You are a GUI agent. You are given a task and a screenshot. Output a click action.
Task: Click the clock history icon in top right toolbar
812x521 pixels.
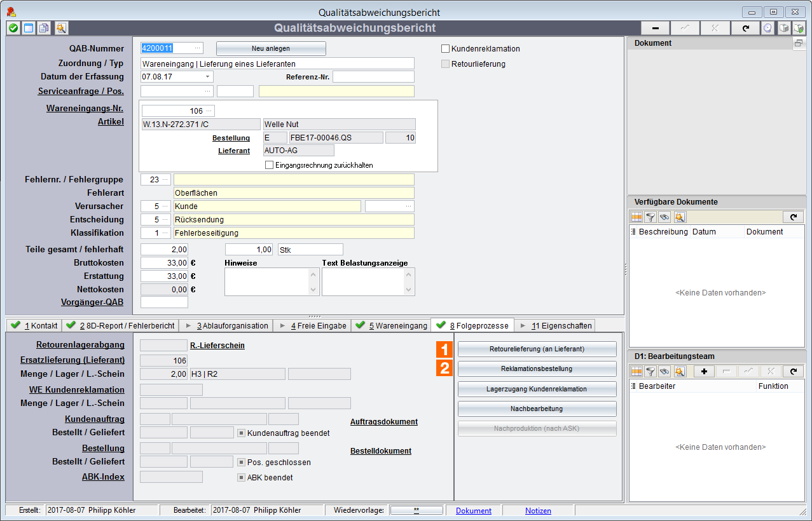tap(768, 28)
